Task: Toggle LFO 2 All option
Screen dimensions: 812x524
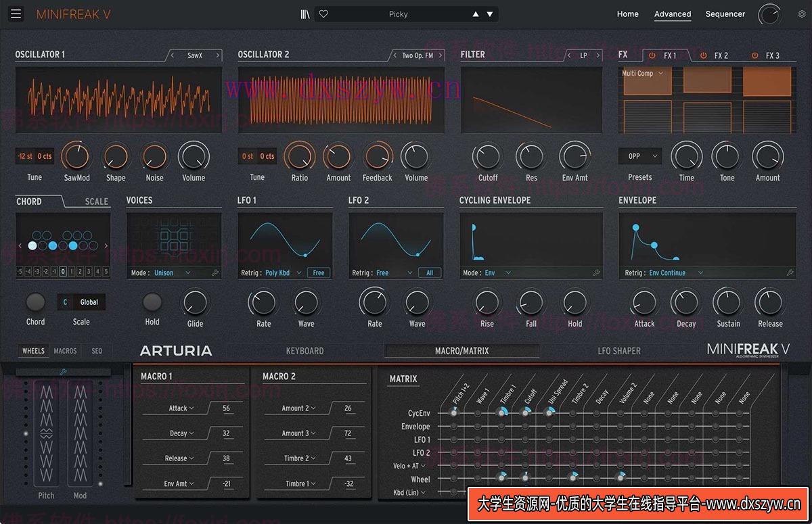Action: click(430, 273)
